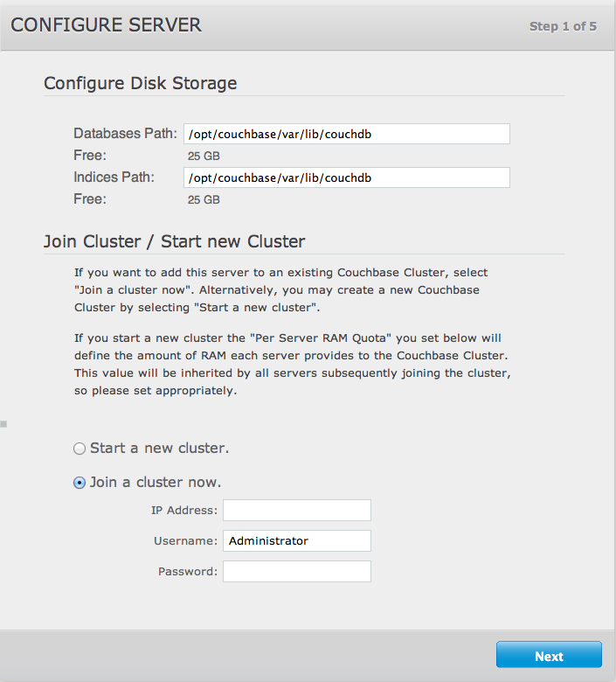Click the 'Password:' label
Viewport: 616px width, 682px height.
click(188, 571)
